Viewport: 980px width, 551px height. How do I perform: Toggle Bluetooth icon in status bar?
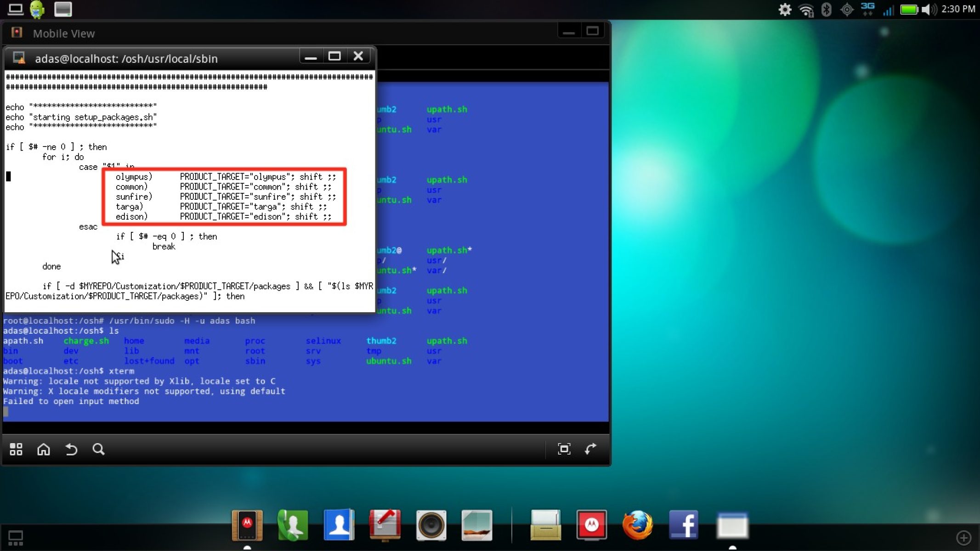coord(826,9)
